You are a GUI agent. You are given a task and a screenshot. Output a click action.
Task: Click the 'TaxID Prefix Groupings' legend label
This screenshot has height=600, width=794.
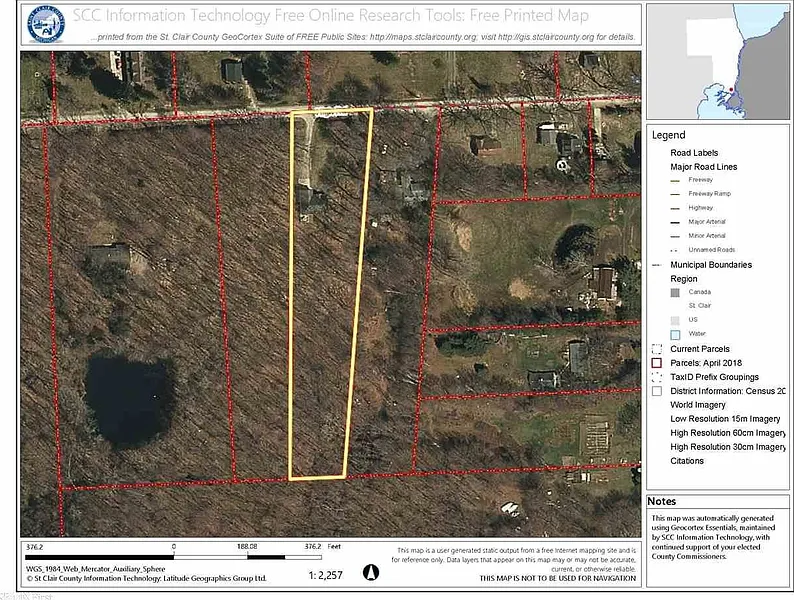[714, 377]
